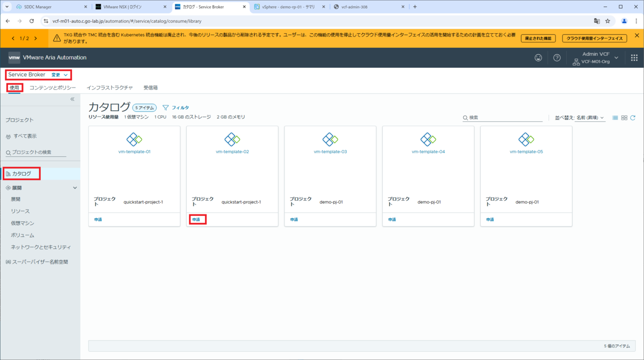Open ネットワークとセキュリティ in the sidebar
The width and height of the screenshot is (644, 360).
click(x=41, y=247)
